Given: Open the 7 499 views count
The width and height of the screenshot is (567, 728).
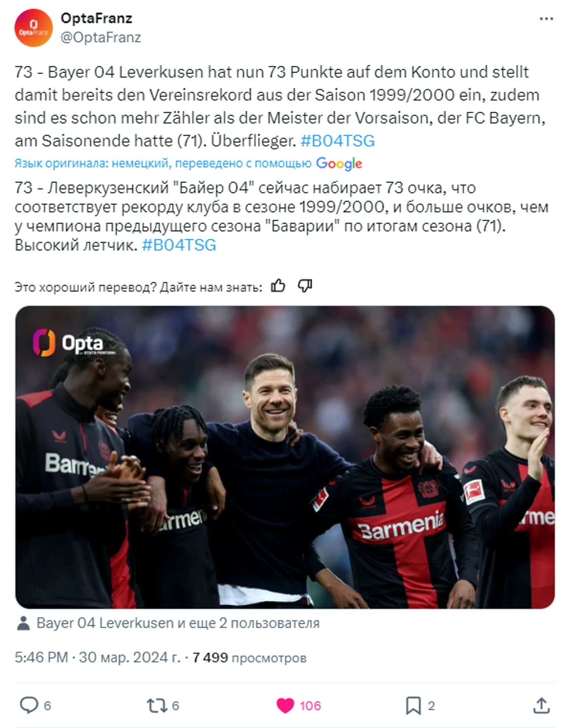Looking at the screenshot, I should (x=249, y=658).
